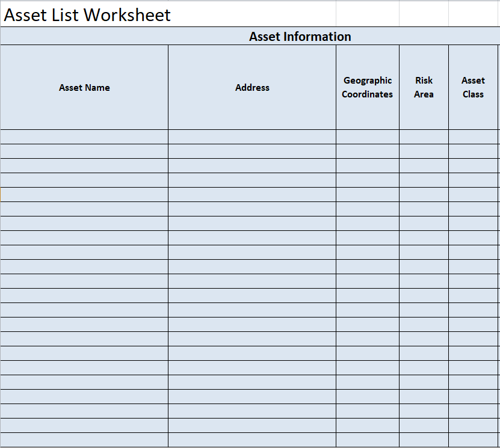The width and height of the screenshot is (500, 448).
Task: Click the bottom visible Asset Name cell
Action: [84, 440]
